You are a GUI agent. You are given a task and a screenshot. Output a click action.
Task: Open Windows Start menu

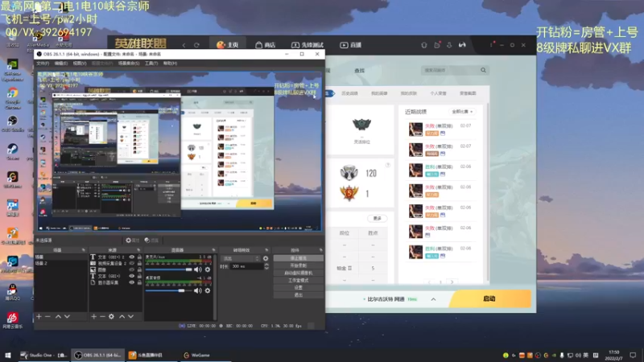pyautogui.click(x=8, y=355)
